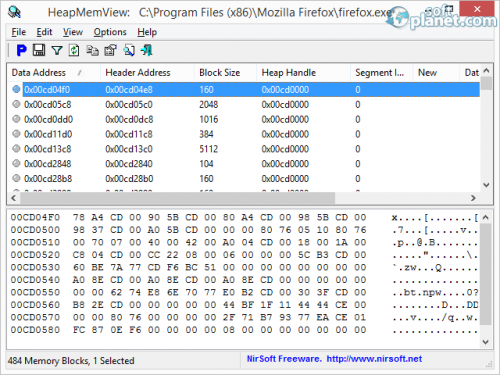Click block size value 104
The width and height of the screenshot is (500, 375).
(206, 164)
